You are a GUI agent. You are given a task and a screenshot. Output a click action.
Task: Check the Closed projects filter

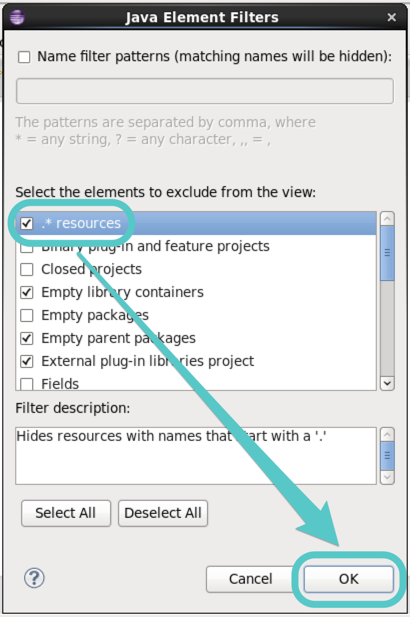click(26, 270)
